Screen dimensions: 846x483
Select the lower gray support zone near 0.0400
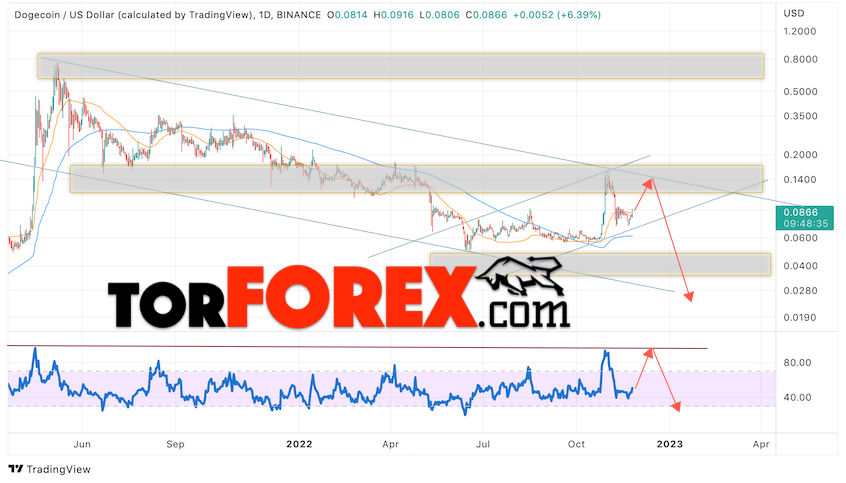click(600, 264)
